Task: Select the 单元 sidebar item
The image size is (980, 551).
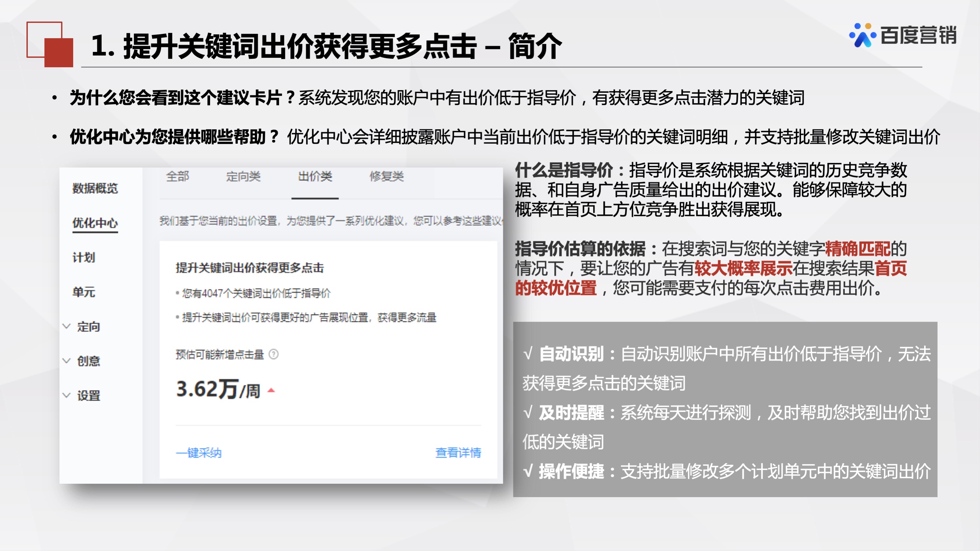Action: tap(83, 292)
